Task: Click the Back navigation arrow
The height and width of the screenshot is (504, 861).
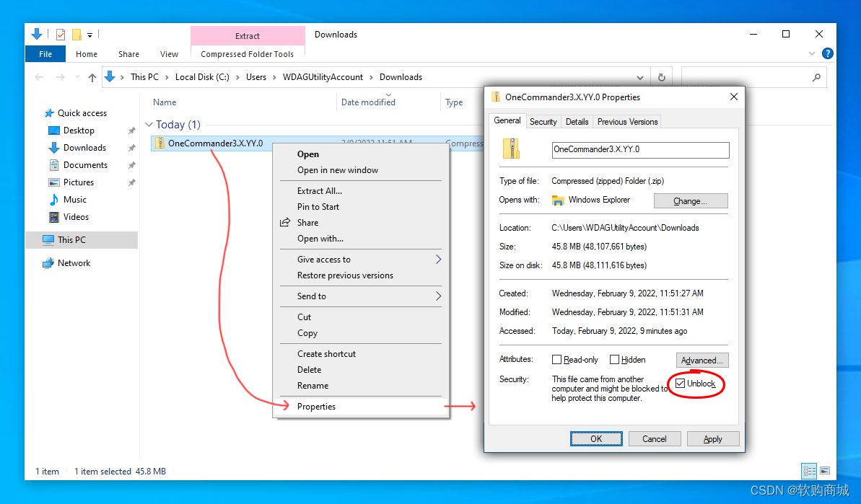Action: point(39,77)
